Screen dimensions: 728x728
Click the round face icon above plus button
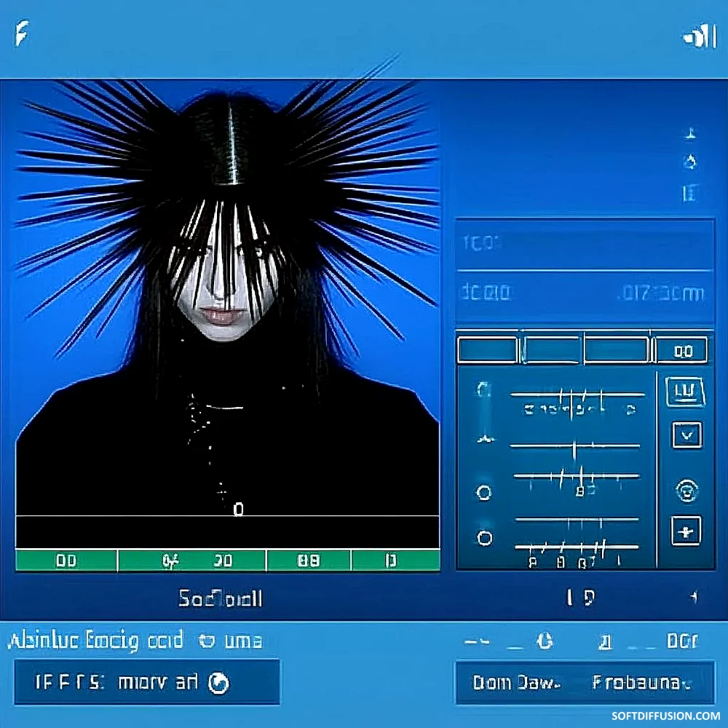coord(686,490)
